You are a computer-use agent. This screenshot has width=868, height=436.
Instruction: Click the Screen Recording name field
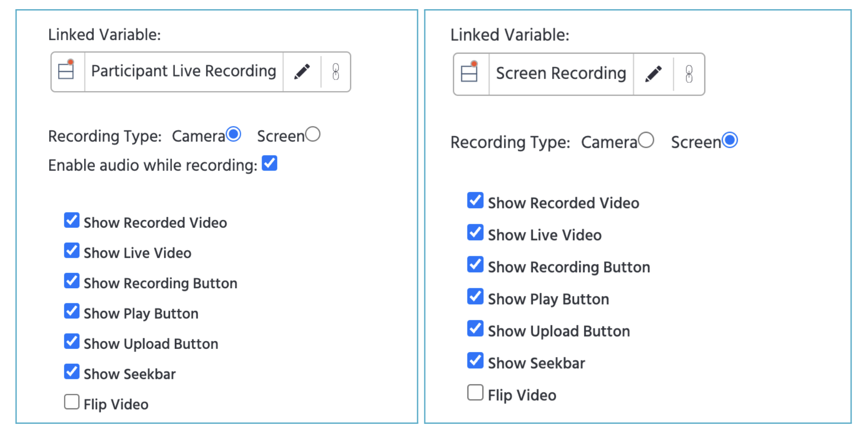(560, 74)
